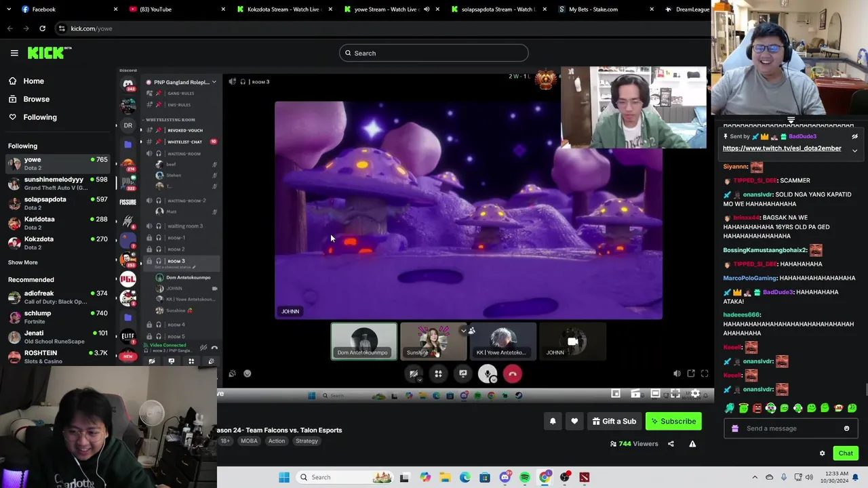Open FISSURE server in Discord server list
The height and width of the screenshot is (488, 868).
pyautogui.click(x=127, y=202)
